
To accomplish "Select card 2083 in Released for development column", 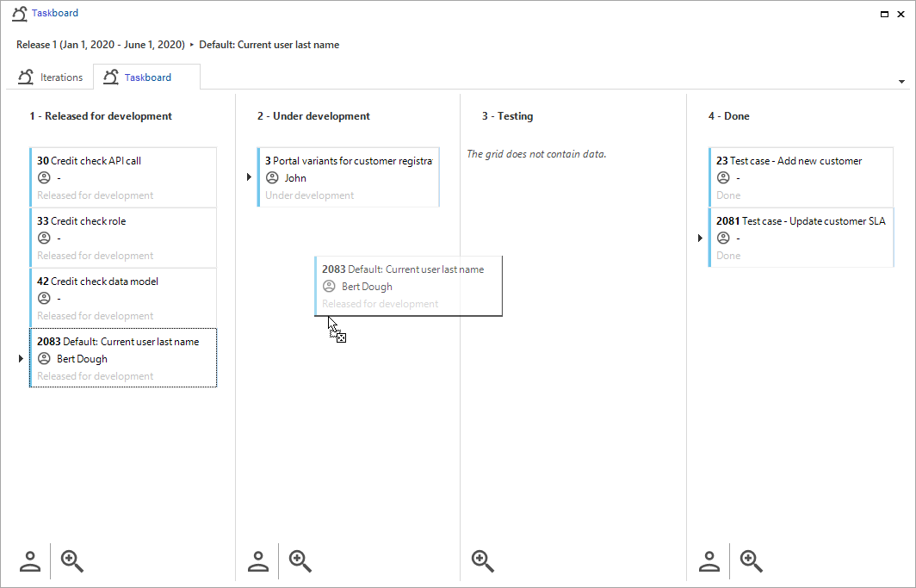I will tap(123, 358).
